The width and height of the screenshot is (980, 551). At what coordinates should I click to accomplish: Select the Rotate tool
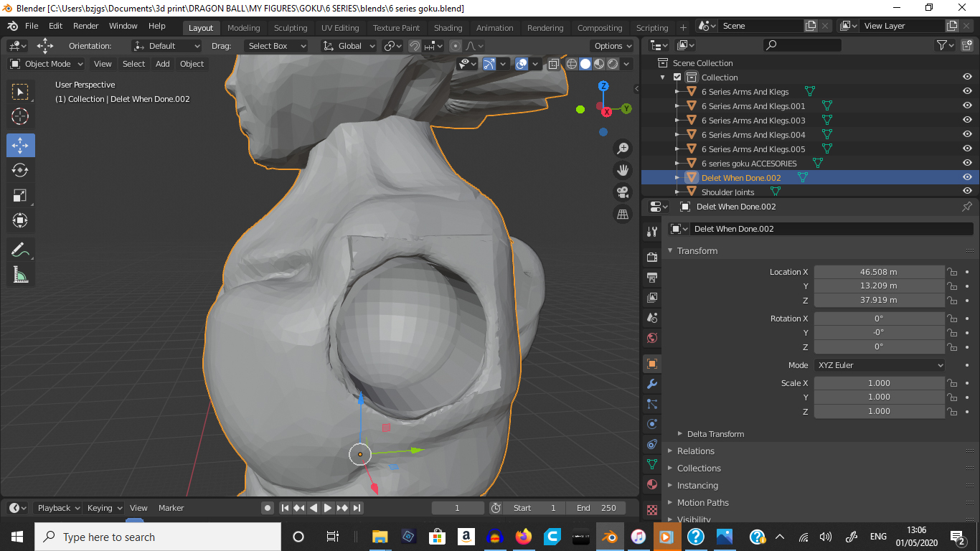tap(20, 170)
